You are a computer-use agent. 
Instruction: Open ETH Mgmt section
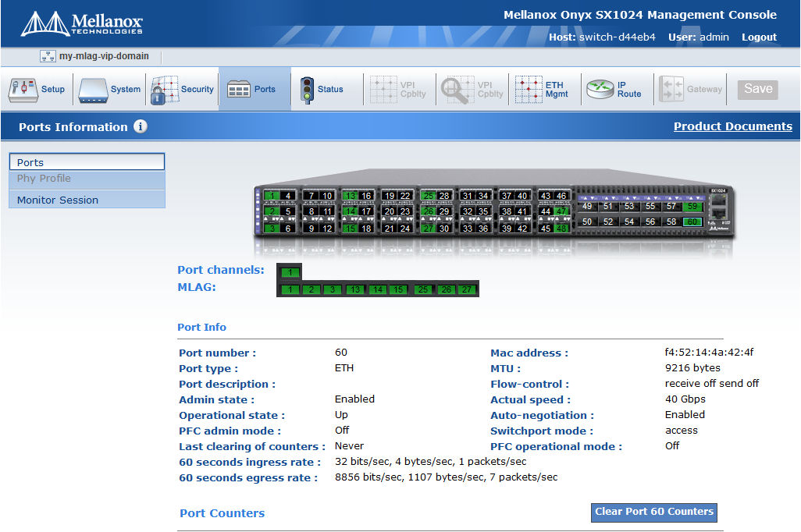[529, 89]
